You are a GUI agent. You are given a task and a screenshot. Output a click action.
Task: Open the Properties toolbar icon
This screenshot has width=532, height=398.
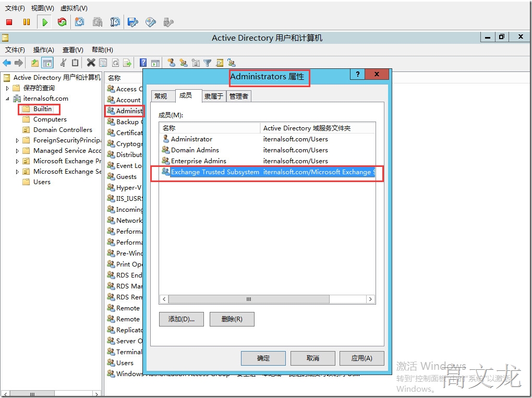coord(103,63)
